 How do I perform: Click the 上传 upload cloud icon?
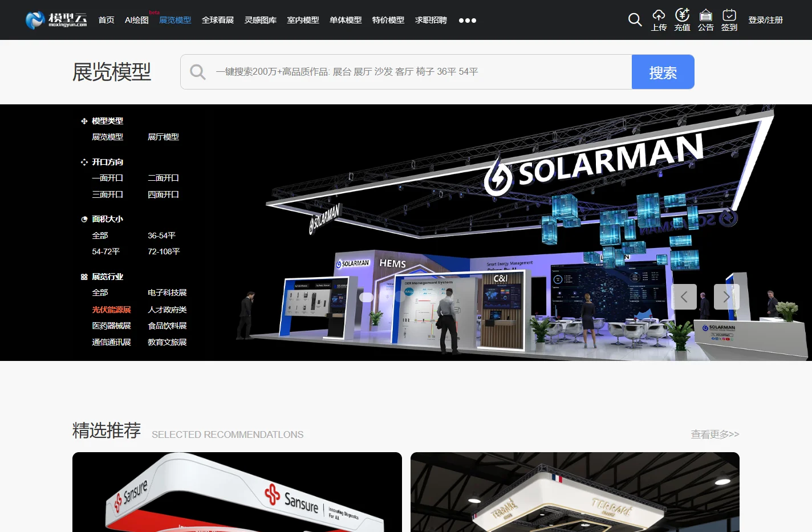[659, 15]
